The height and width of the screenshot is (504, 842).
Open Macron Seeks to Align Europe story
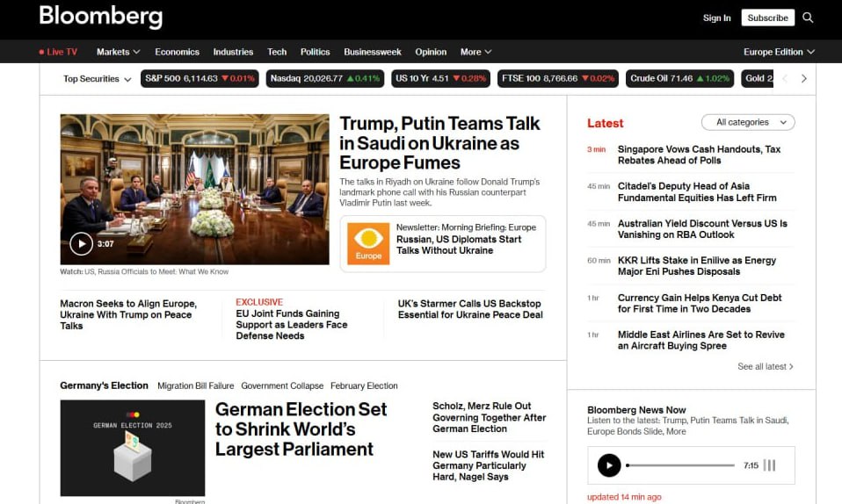coord(128,314)
